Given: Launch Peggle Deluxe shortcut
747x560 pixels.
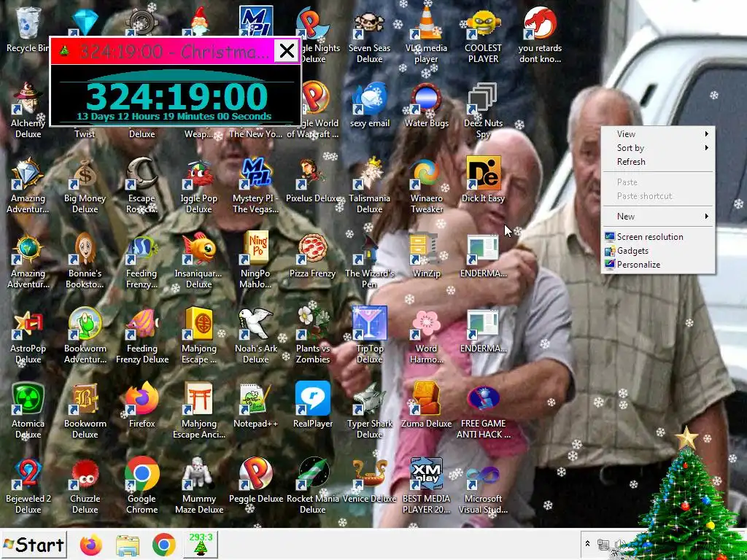Looking at the screenshot, I should point(256,480).
